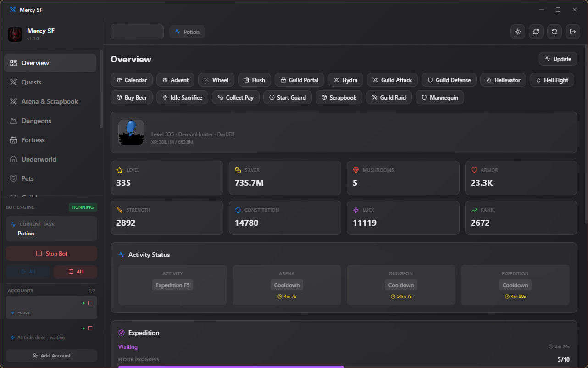Screen dimensions: 588x368
Task: Start the Hydra fight button
Action: click(346, 80)
